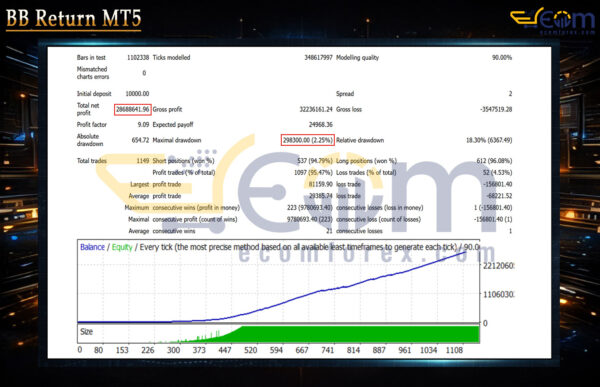Select the Loss trades value 52 (4.53%)
Screen dimensions: 600x387
(497, 172)
